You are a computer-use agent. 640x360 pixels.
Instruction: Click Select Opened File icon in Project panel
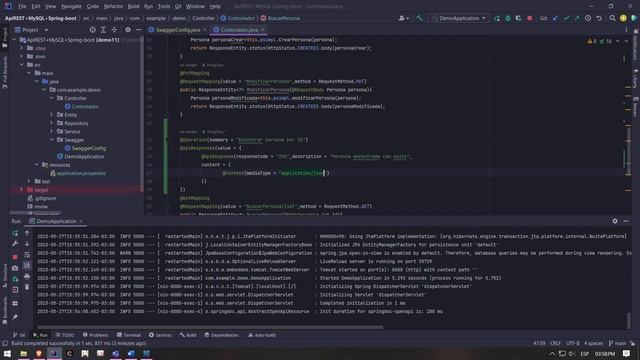pos(92,30)
